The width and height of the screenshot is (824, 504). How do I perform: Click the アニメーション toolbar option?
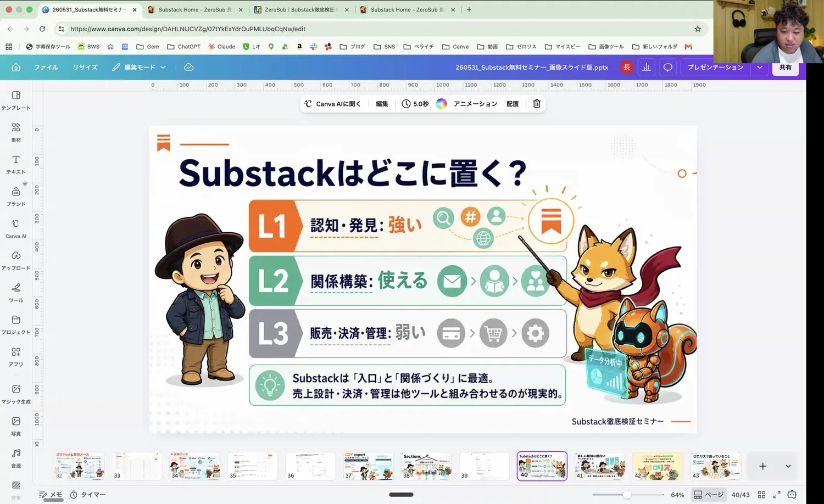[475, 104]
